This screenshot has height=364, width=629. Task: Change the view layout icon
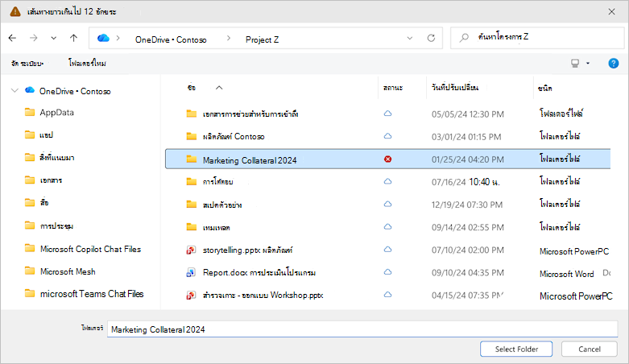click(x=575, y=64)
